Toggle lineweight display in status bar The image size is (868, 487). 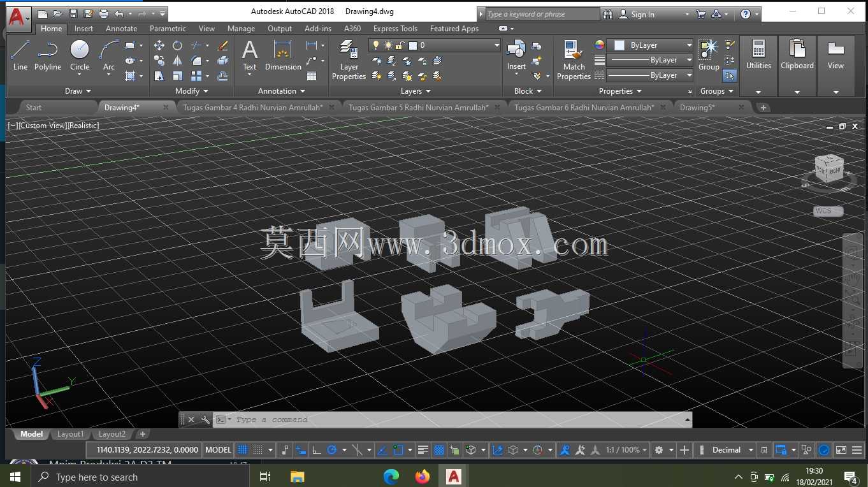423,450
